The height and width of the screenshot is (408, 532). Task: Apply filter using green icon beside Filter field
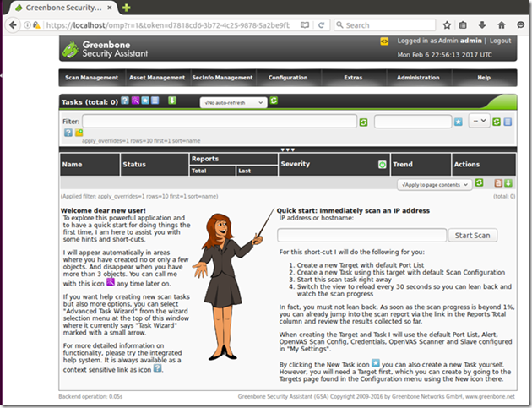tap(363, 122)
